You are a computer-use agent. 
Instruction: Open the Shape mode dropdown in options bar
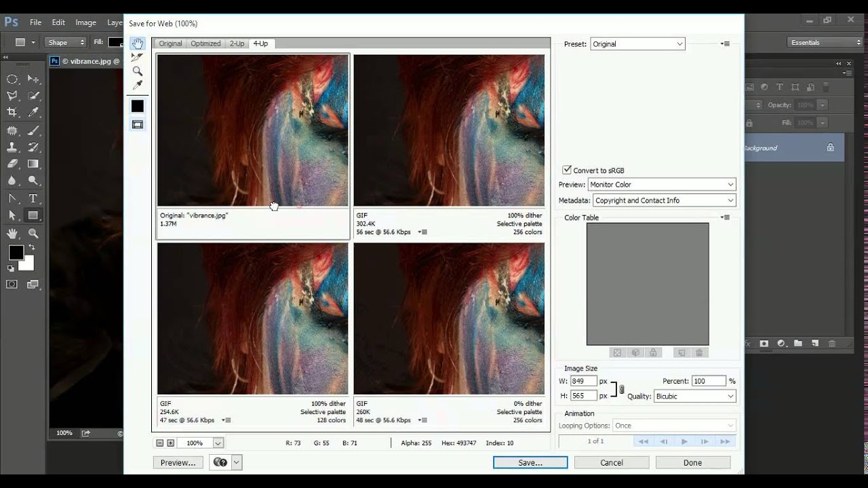tap(66, 42)
